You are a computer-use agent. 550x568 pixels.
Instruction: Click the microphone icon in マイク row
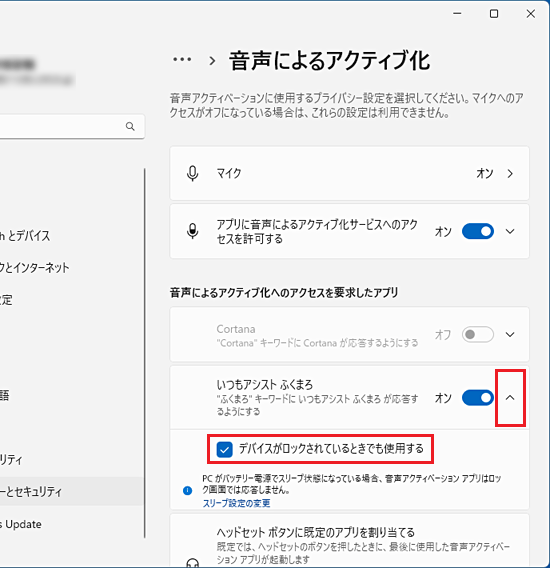192,174
